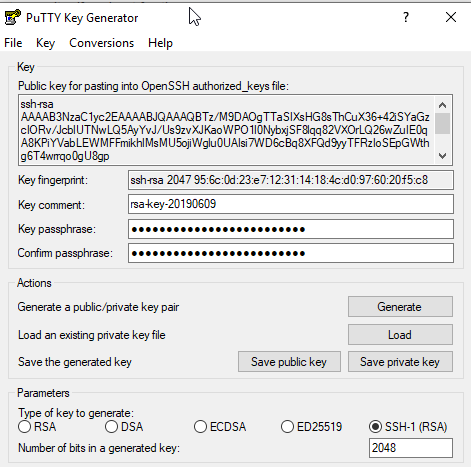This screenshot has height=467, width=471.
Task: Open the Help menu
Action: pos(160,43)
